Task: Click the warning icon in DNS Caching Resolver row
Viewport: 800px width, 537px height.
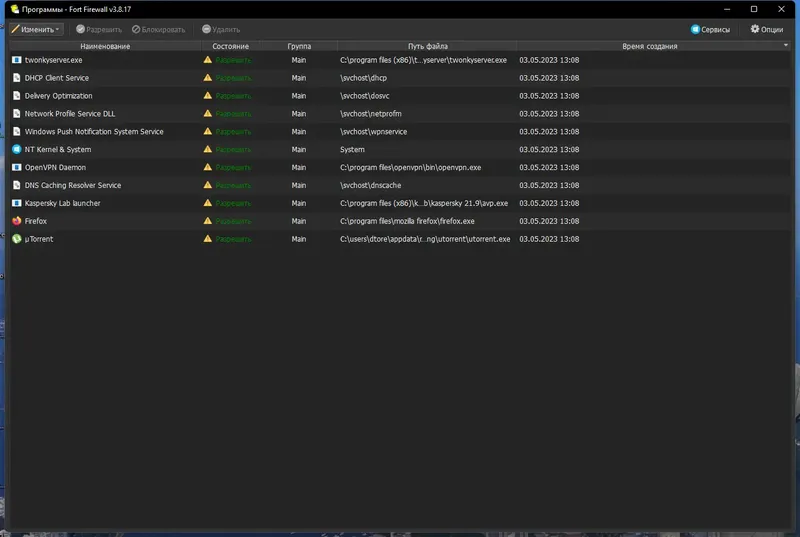Action: [x=208, y=185]
